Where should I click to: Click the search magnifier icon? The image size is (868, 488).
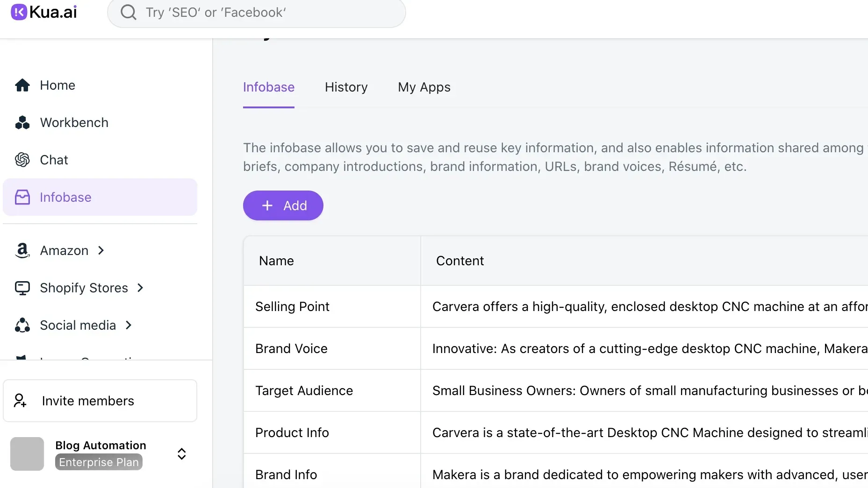point(129,12)
